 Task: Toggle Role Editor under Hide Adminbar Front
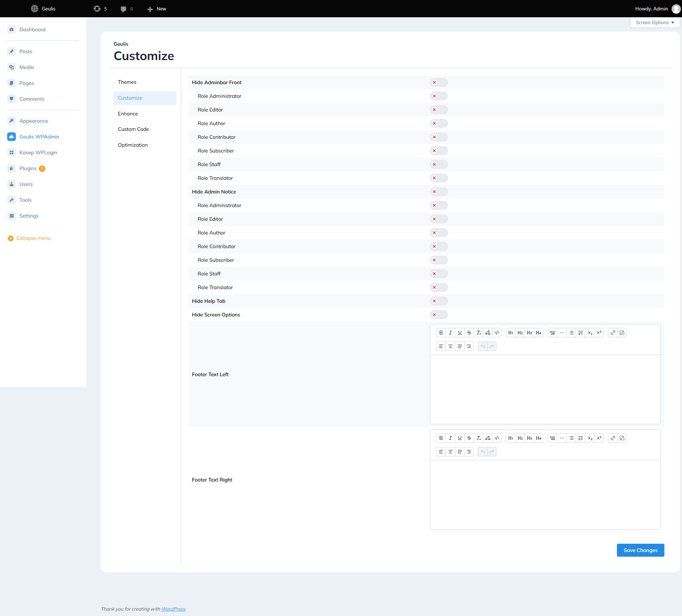(439, 110)
